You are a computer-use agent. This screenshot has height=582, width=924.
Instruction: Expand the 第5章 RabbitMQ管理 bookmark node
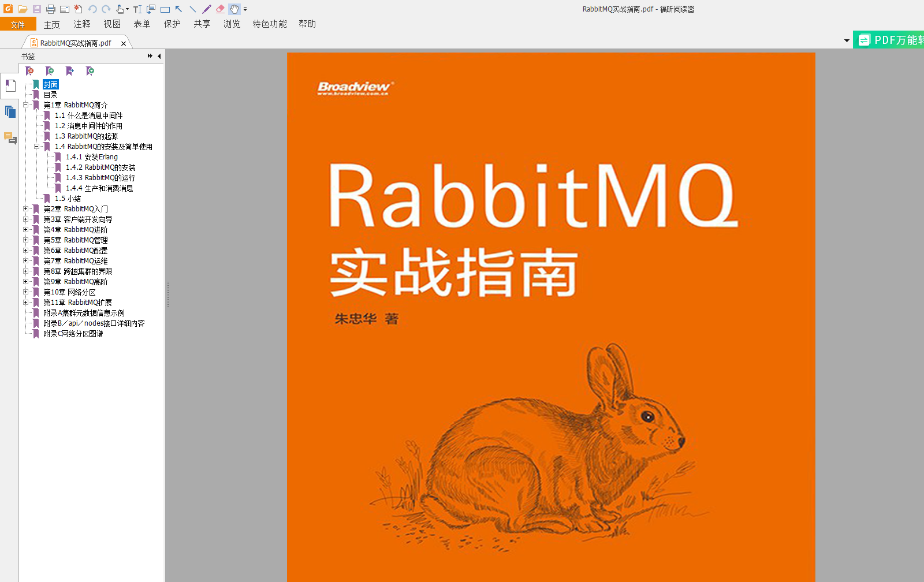coord(25,240)
